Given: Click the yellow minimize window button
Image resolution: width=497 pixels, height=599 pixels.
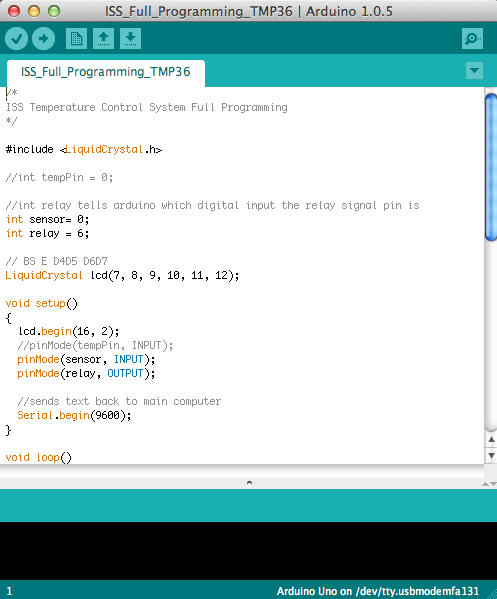Looking at the screenshot, I should (x=34, y=11).
